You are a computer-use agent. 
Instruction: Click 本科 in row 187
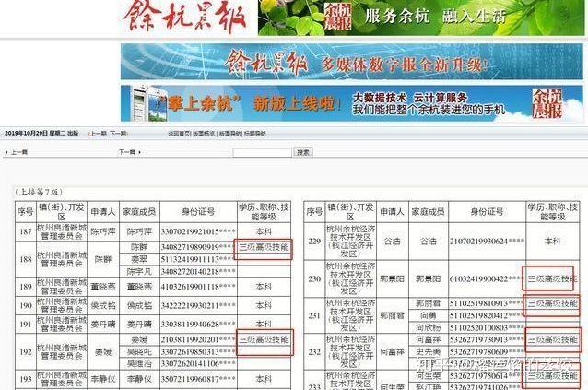click(264, 231)
